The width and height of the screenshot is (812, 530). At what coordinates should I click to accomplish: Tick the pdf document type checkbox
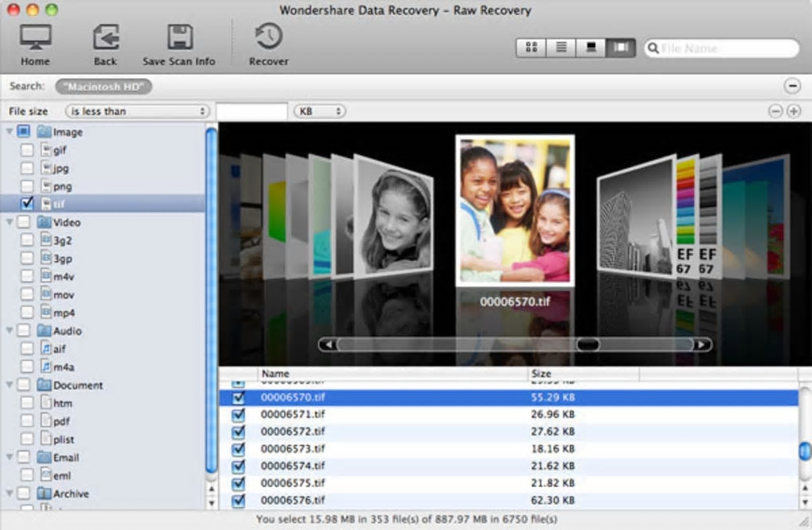[x=27, y=421]
